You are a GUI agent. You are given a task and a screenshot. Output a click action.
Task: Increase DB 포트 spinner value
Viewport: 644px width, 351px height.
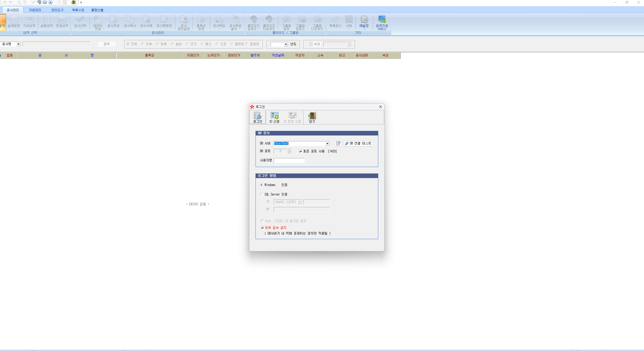click(289, 150)
